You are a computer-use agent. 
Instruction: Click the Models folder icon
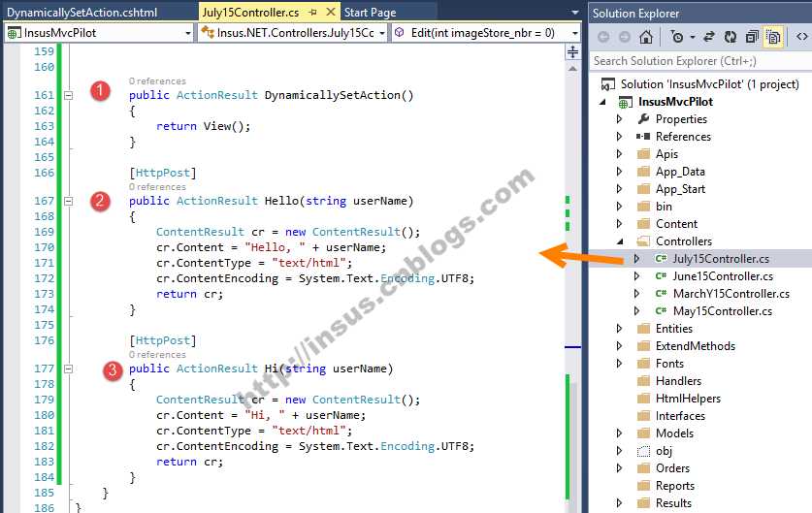pyautogui.click(x=644, y=433)
